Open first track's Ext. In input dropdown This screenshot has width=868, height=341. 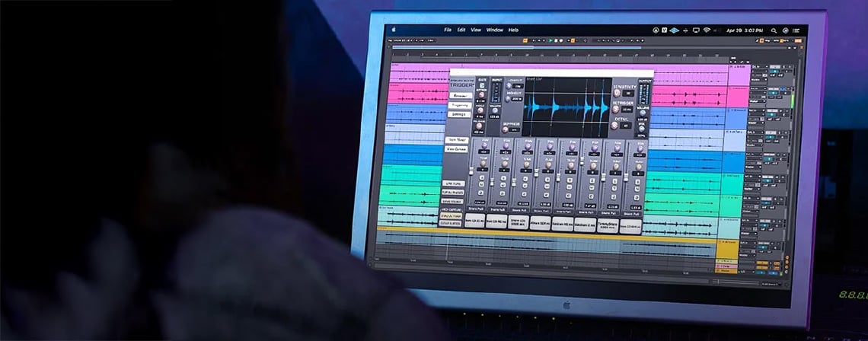pyautogui.click(x=760, y=66)
